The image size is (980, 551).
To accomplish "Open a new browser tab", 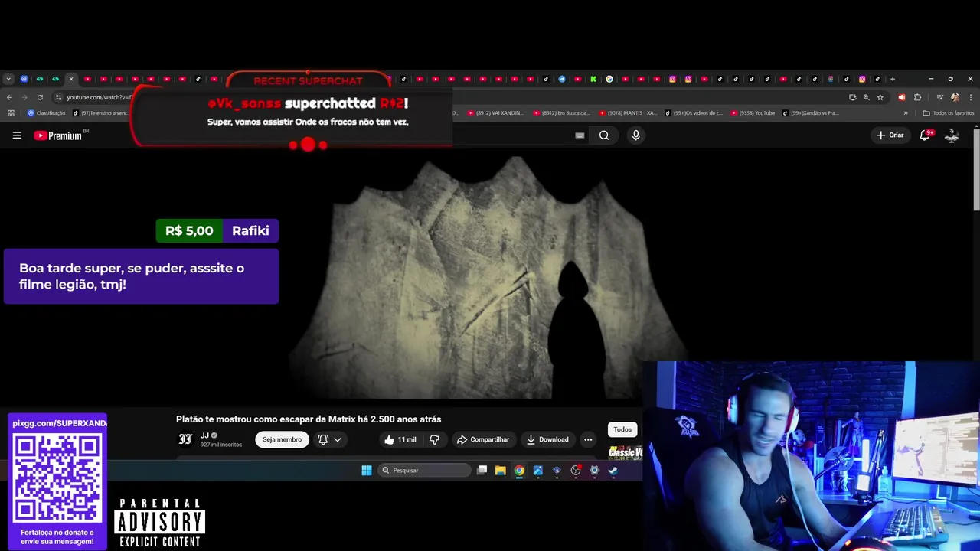I will coord(892,79).
